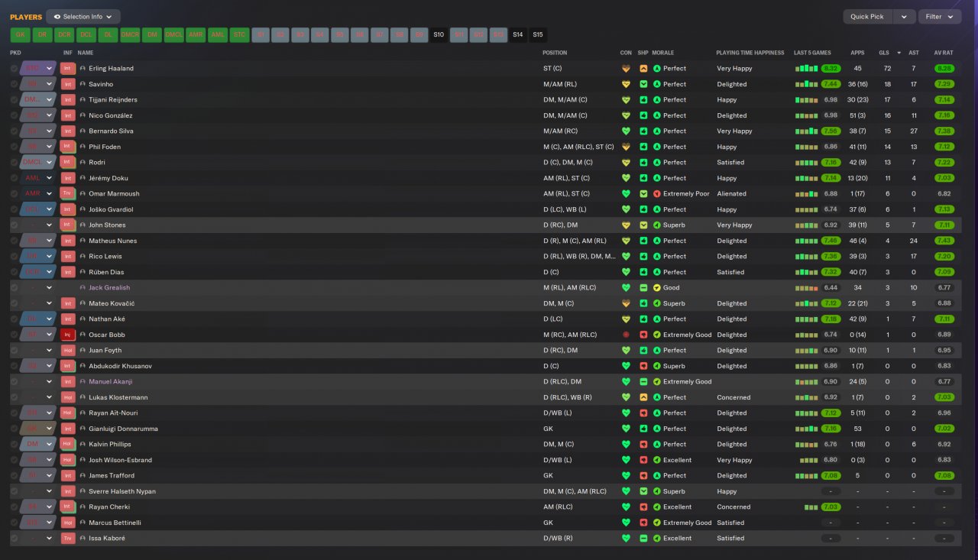This screenshot has height=560, width=978.
Task: Click Erling Haaland's condition heart icon
Action: (627, 69)
